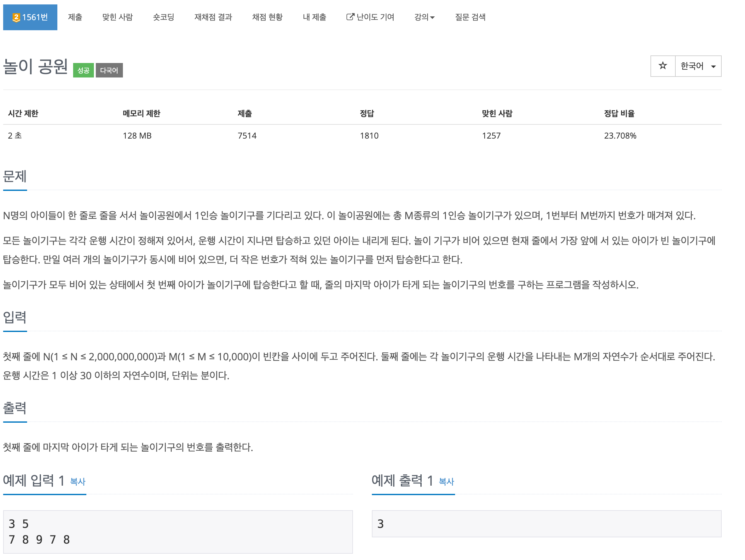Go to the 제출 tab
This screenshot has height=560, width=745.
(75, 17)
